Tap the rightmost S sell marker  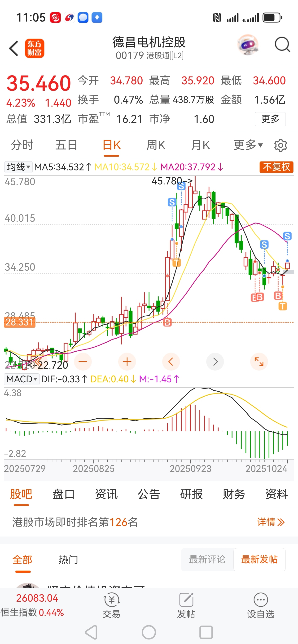[x=287, y=236]
